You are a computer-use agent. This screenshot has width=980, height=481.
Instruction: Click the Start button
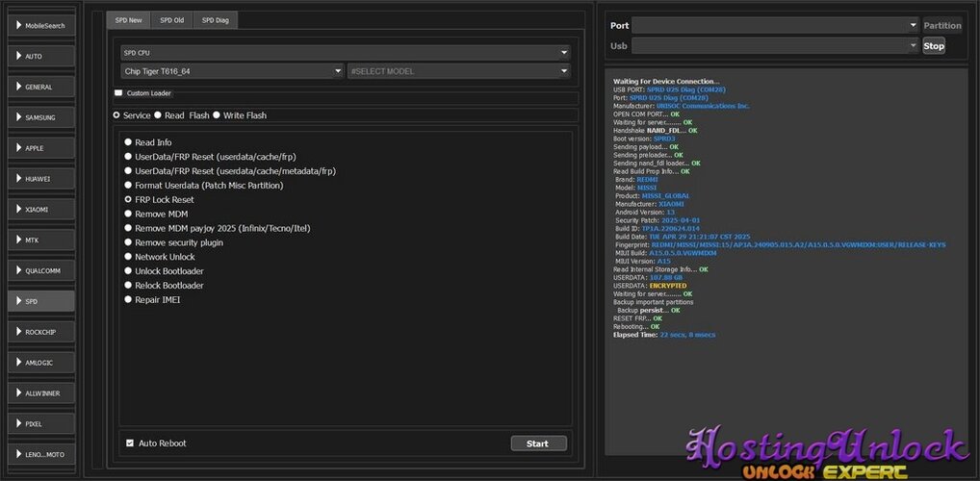539,443
